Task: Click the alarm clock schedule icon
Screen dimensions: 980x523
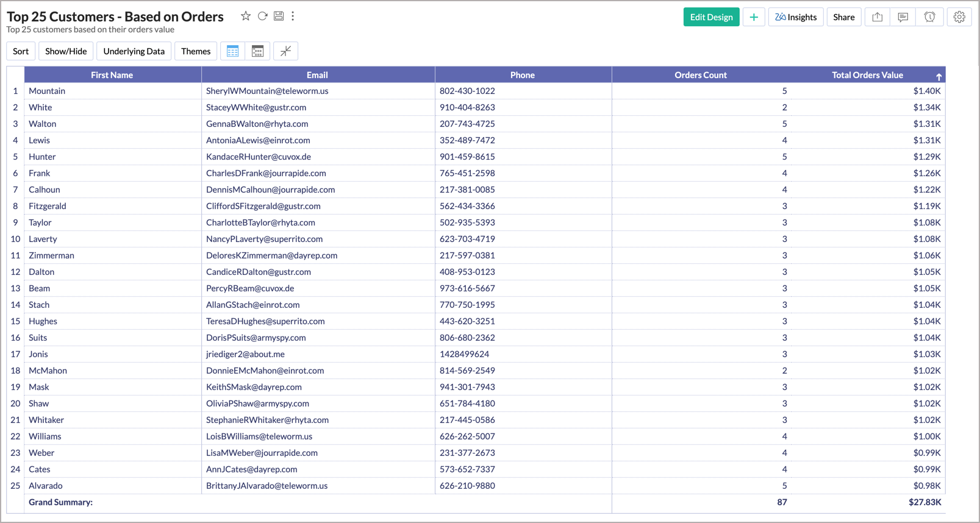Action: pos(929,17)
